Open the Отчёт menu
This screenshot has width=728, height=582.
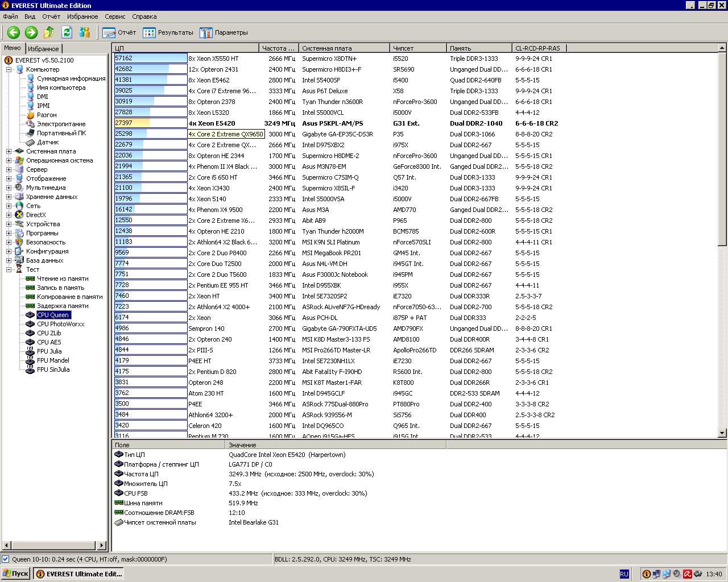51,16
